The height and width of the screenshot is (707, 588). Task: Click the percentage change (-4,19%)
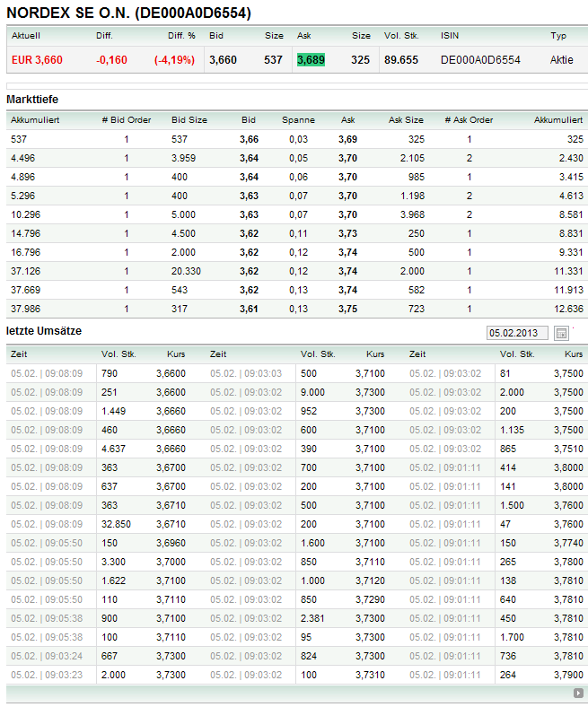click(174, 60)
